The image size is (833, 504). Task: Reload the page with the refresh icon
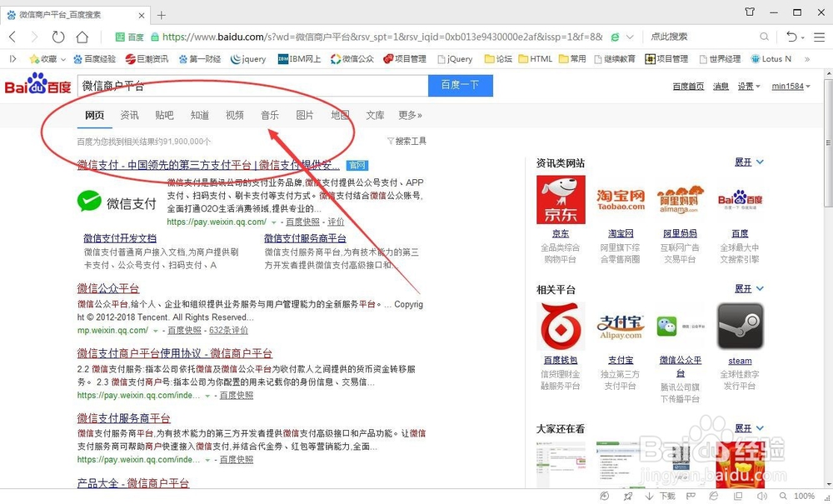tap(58, 37)
